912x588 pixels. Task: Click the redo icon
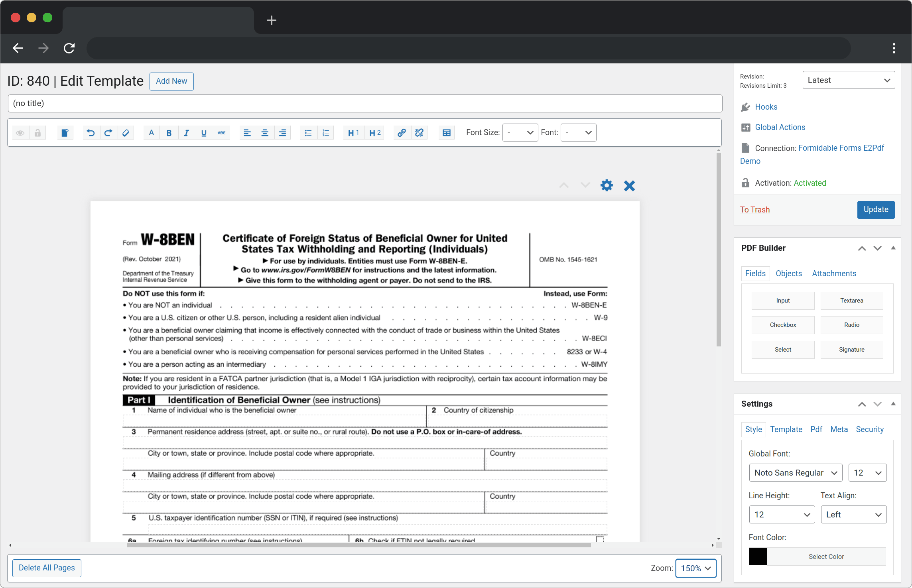(x=108, y=132)
